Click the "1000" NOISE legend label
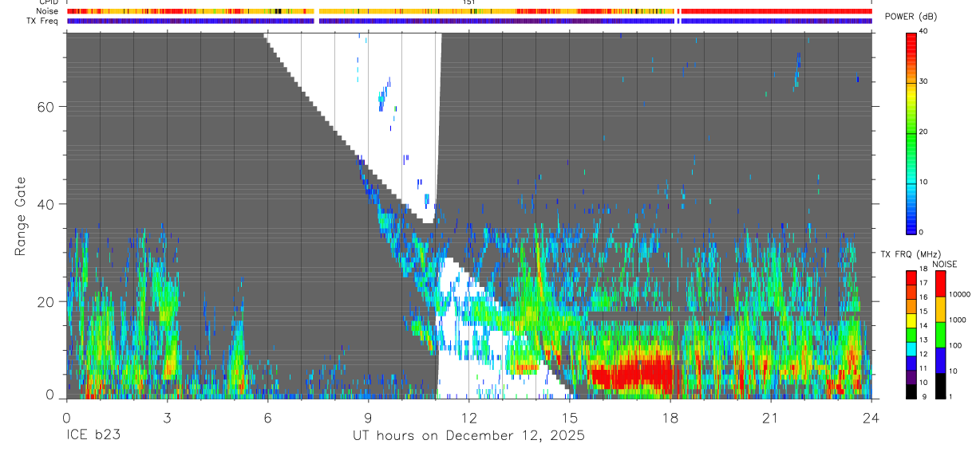The width and height of the screenshot is (980, 452). pyautogui.click(x=958, y=320)
